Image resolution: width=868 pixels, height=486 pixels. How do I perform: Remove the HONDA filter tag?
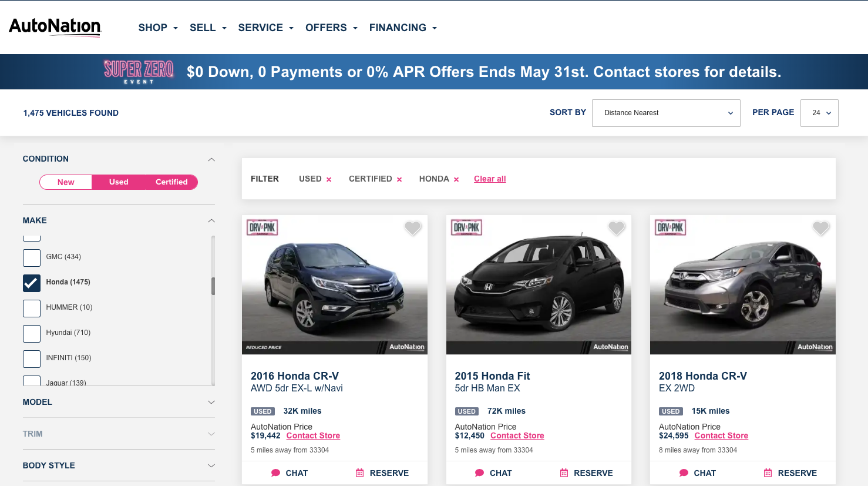456,179
